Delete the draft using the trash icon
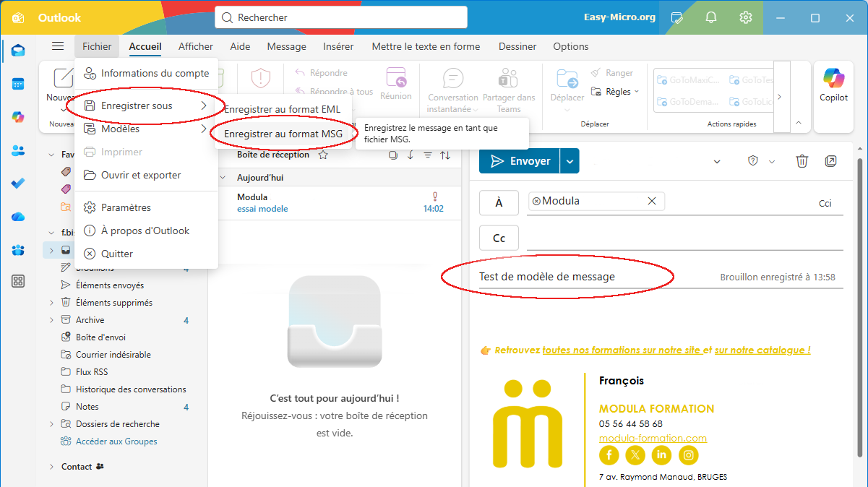 (x=802, y=161)
